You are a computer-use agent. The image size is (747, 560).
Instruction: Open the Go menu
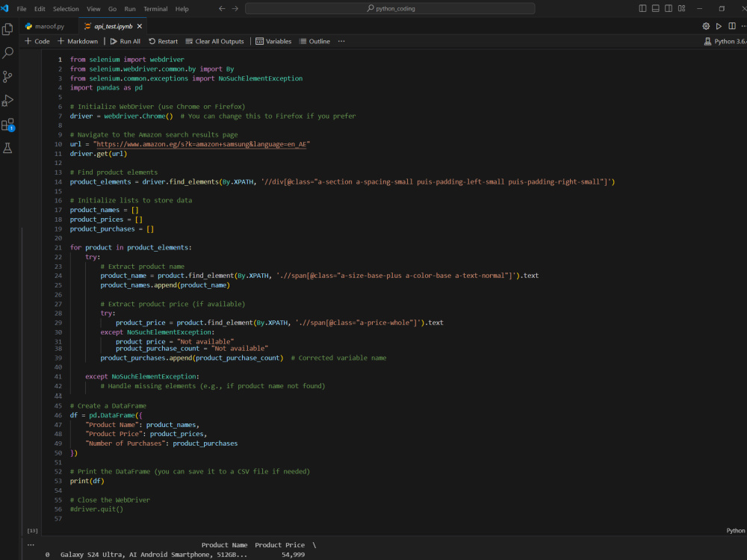tap(113, 8)
